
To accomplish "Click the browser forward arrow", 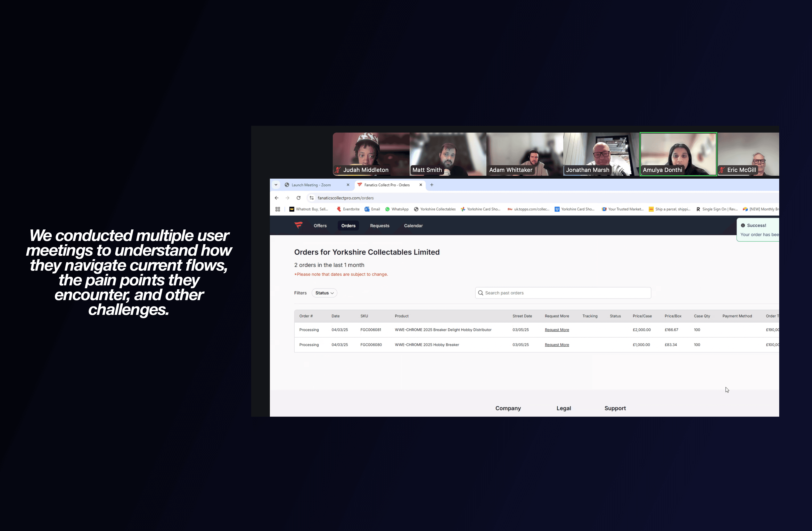I will [287, 198].
